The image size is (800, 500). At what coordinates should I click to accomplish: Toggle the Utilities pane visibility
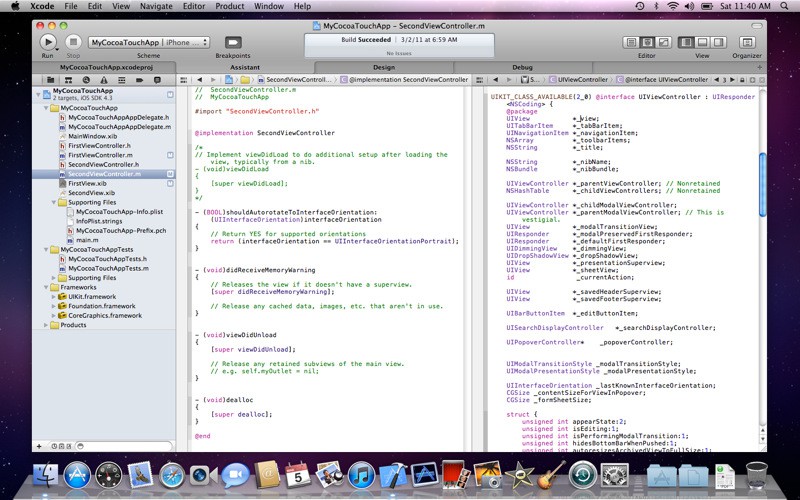718,42
